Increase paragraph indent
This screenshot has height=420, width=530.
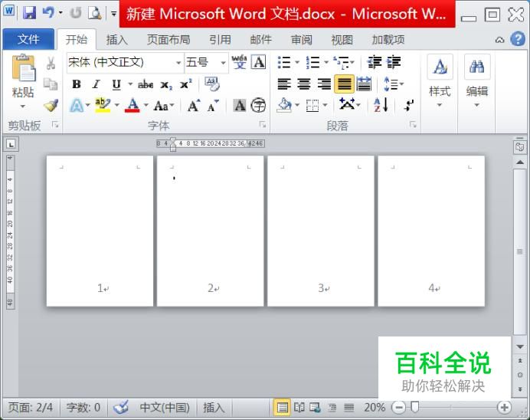[394, 62]
